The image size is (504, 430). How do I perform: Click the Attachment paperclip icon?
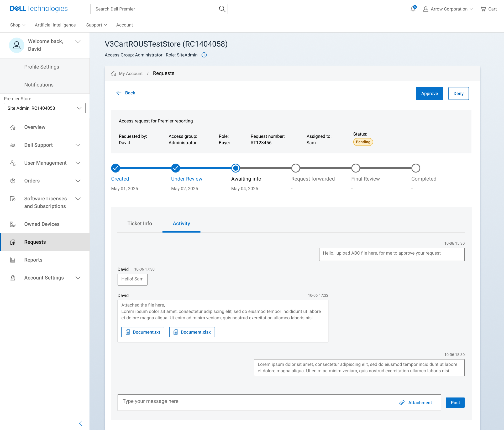(402, 402)
